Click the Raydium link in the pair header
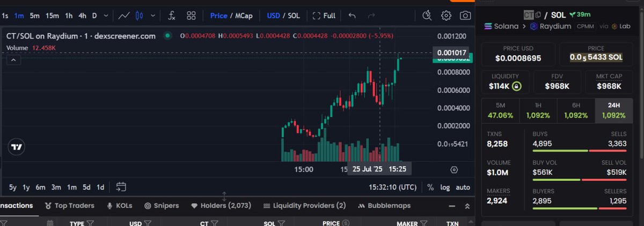644x226 pixels. coord(556,26)
